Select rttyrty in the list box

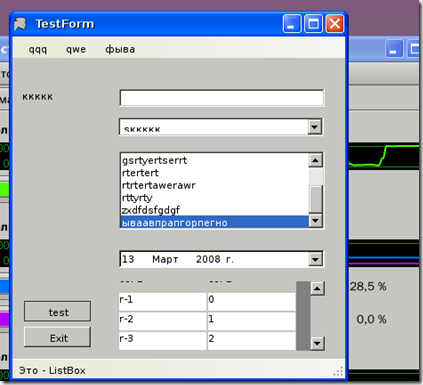pos(214,198)
